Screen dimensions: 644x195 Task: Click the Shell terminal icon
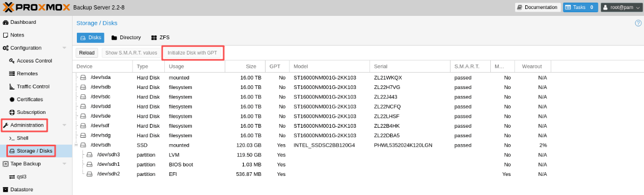12,138
